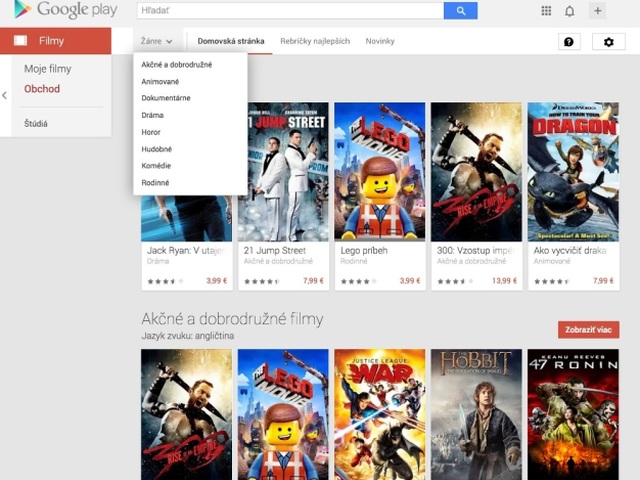640x480 pixels.
Task: Switch to Novinky tab
Action: (x=380, y=41)
